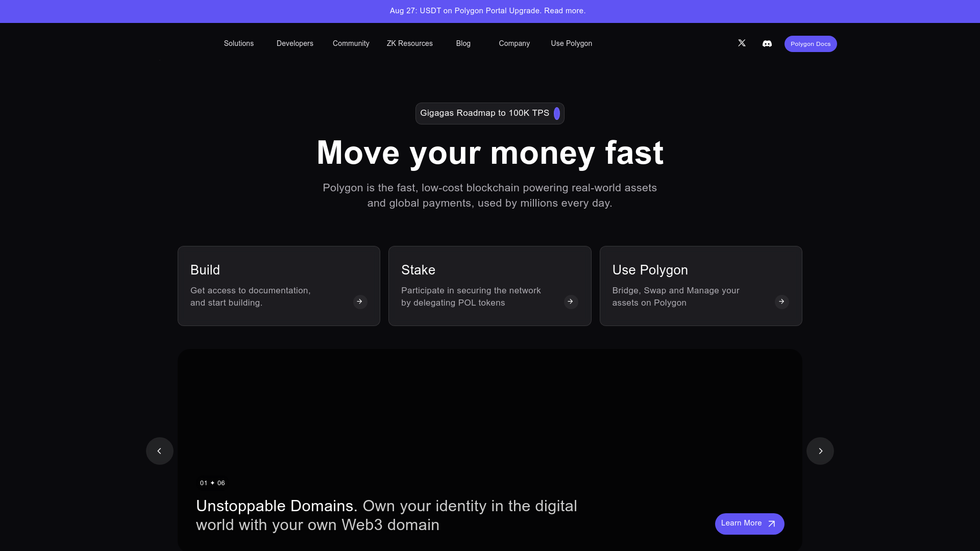980x551 pixels.
Task: Go to previous carousel slide
Action: [x=160, y=451]
